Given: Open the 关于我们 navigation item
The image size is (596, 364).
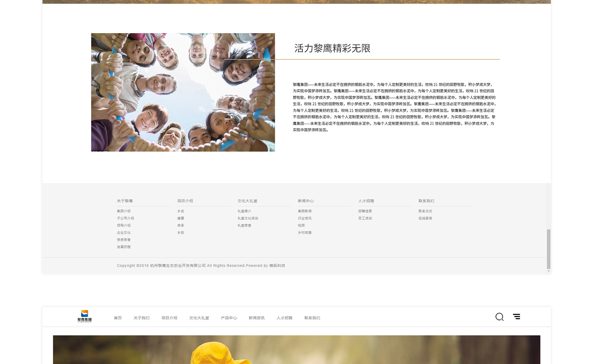Looking at the screenshot, I should point(142,318).
